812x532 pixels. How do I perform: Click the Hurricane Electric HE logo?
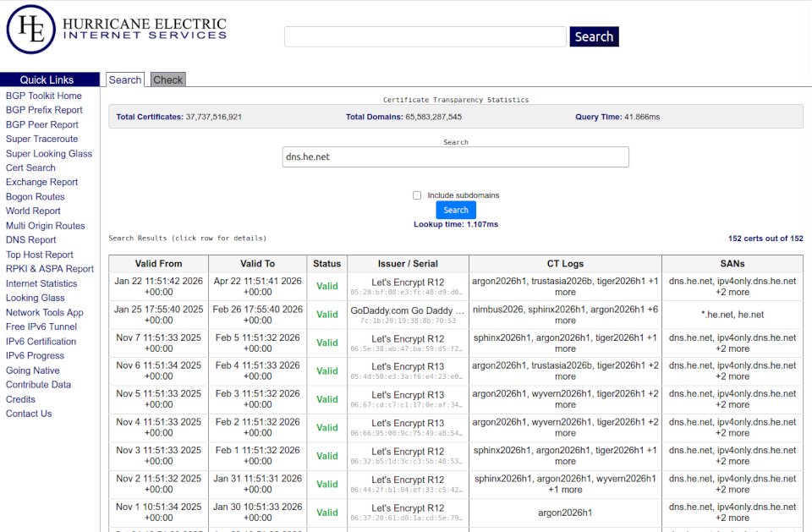[30, 30]
